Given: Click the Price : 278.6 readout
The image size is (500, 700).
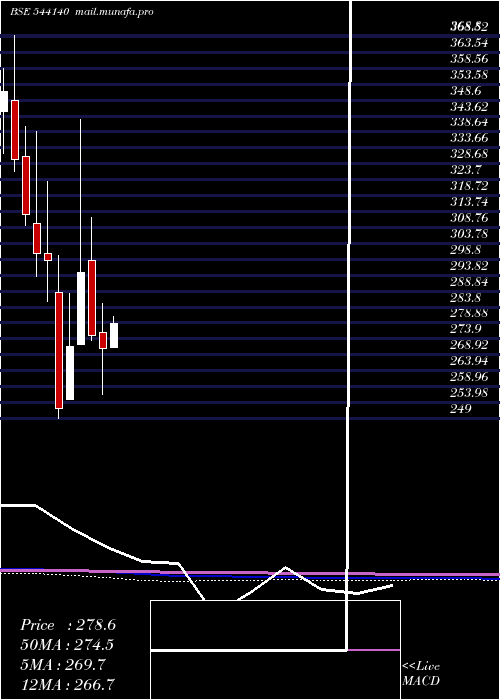Looking at the screenshot, I should 68,625.
